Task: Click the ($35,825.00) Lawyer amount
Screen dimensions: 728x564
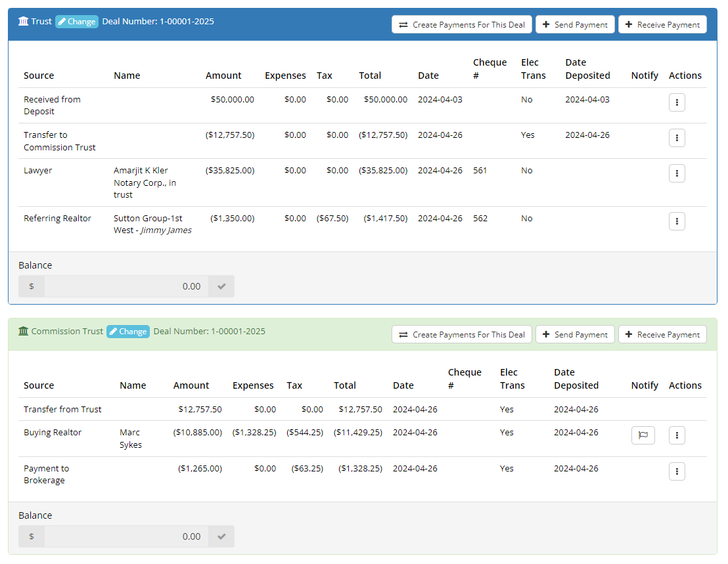Action: point(230,170)
